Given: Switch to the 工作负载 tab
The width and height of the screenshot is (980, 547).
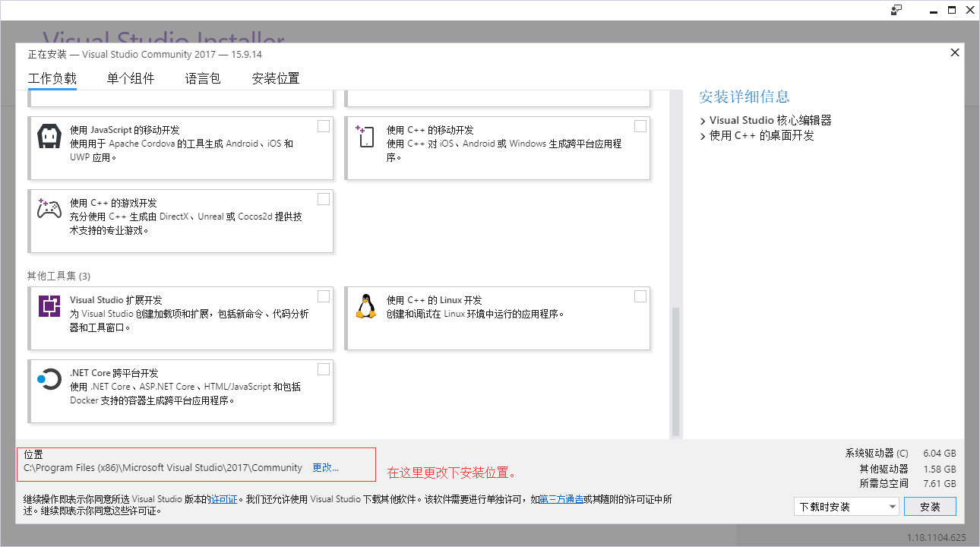Looking at the screenshot, I should [52, 78].
